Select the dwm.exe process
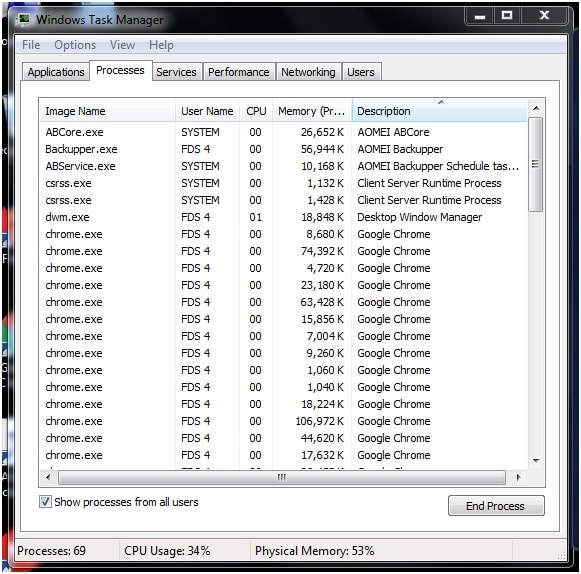 [x=283, y=217]
